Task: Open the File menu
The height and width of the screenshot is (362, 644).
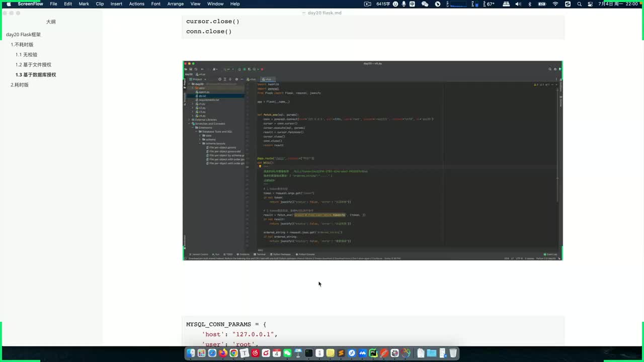Action: point(53,4)
